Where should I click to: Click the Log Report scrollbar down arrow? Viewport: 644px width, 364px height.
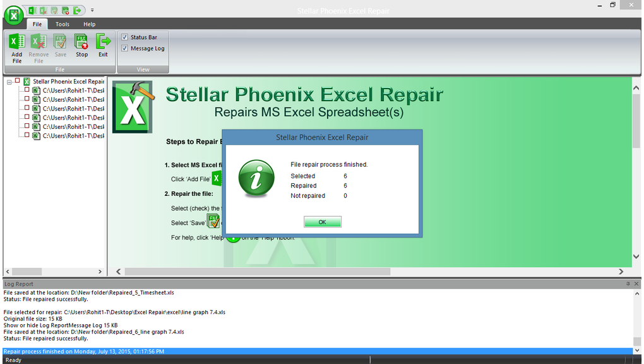(637, 351)
